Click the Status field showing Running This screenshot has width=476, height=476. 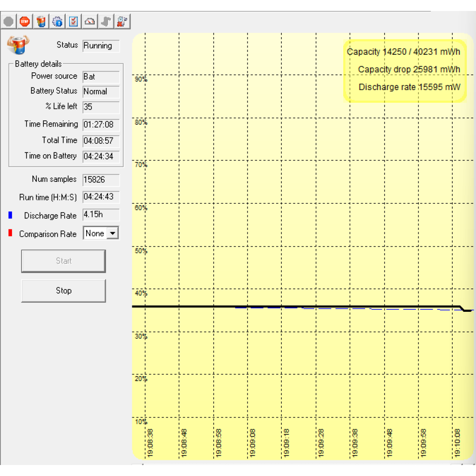(101, 46)
